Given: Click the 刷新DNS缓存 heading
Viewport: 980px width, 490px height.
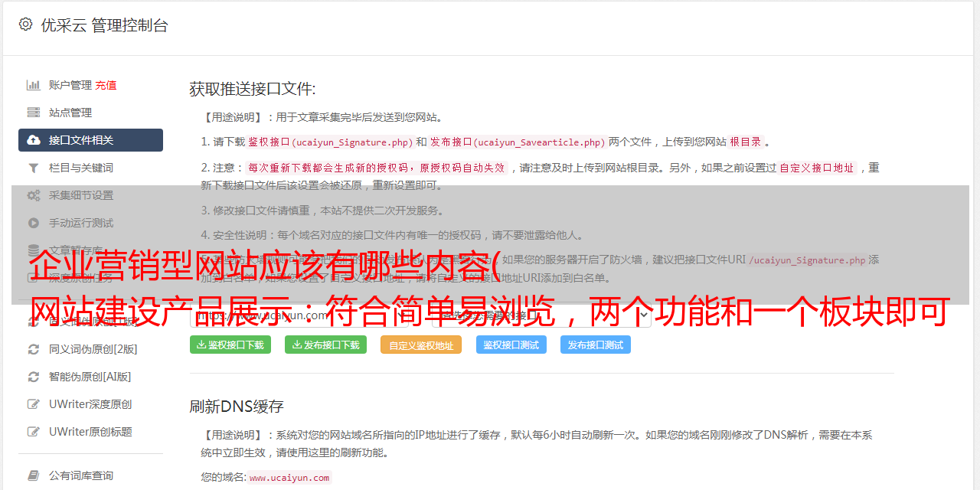Looking at the screenshot, I should point(237,407).
